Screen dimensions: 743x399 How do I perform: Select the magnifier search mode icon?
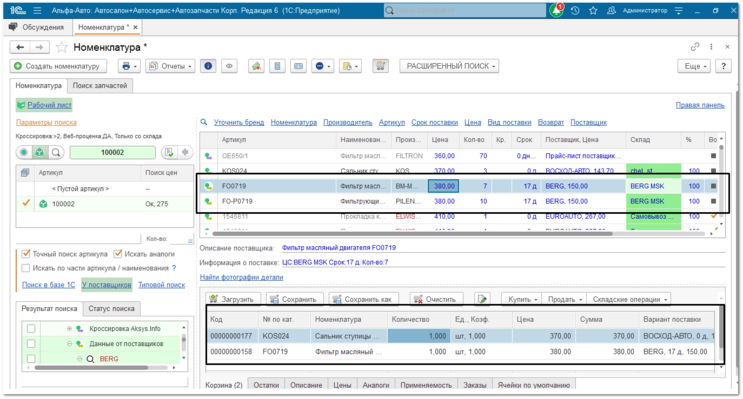coord(56,152)
